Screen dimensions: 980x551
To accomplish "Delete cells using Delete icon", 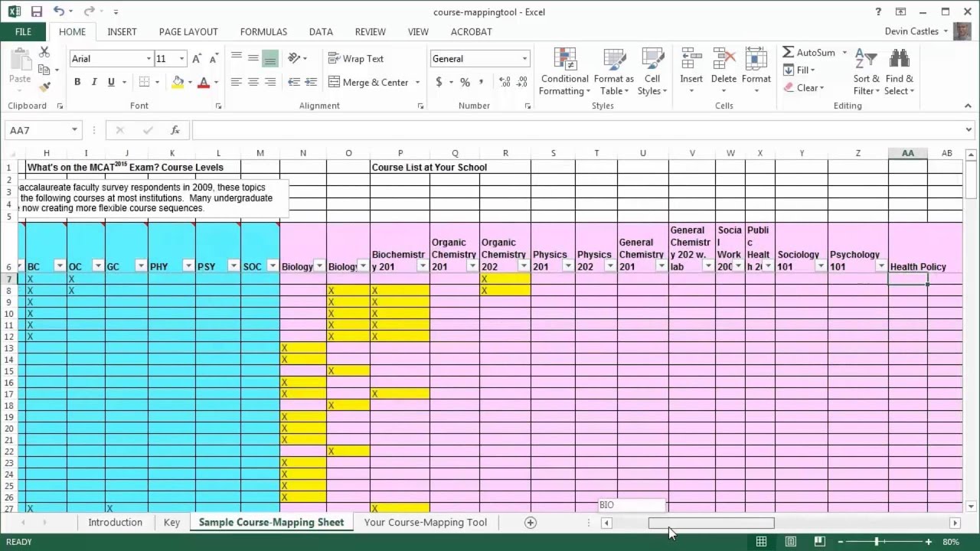I will point(724,72).
